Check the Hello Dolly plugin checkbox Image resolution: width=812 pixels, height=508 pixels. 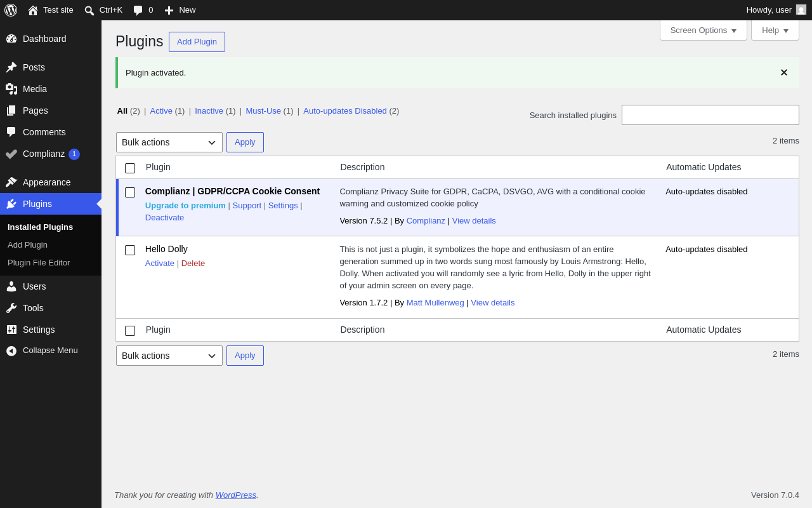130,250
